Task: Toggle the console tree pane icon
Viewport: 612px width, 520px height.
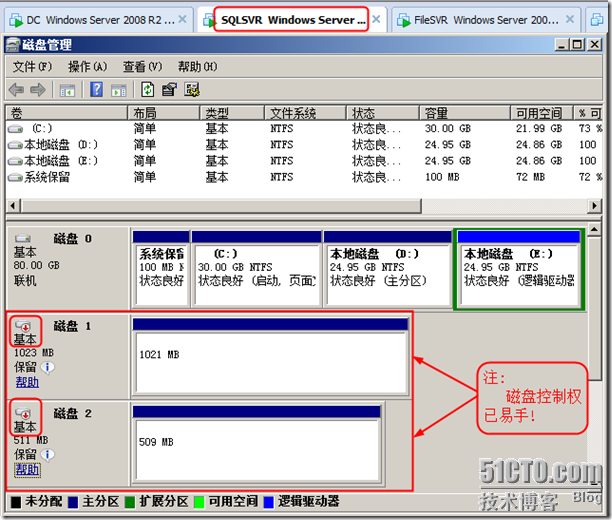Action: click(x=67, y=90)
